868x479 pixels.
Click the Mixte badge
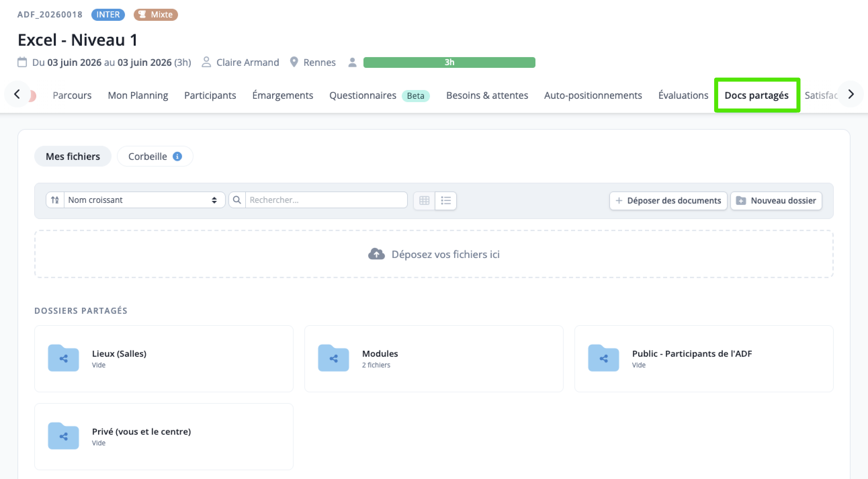pyautogui.click(x=156, y=14)
